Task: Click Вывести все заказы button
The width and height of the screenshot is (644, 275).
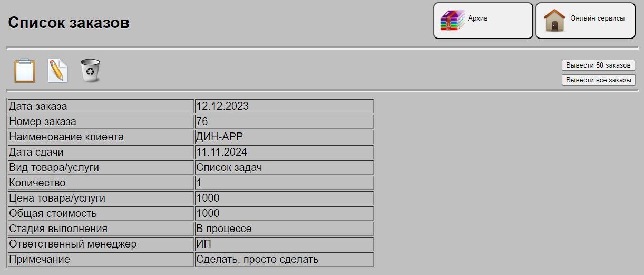Action: point(598,80)
